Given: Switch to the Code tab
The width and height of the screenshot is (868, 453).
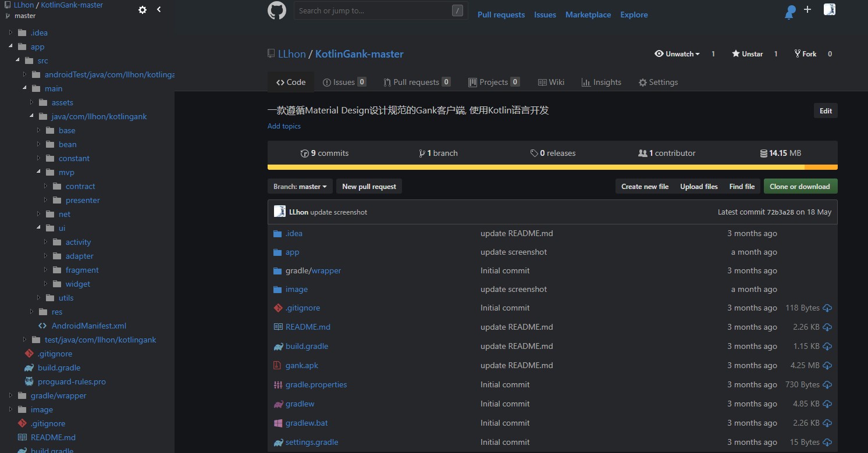Looking at the screenshot, I should coord(291,82).
